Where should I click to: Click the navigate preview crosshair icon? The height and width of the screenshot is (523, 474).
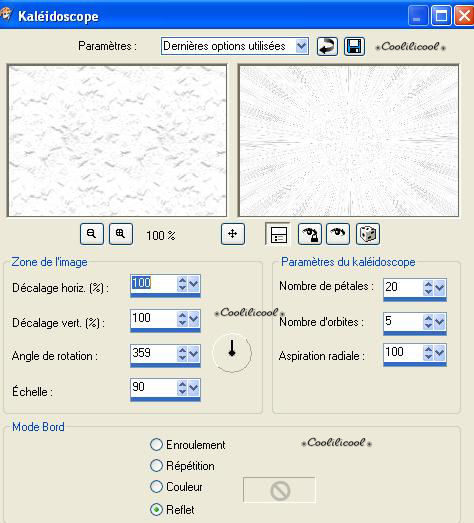232,234
